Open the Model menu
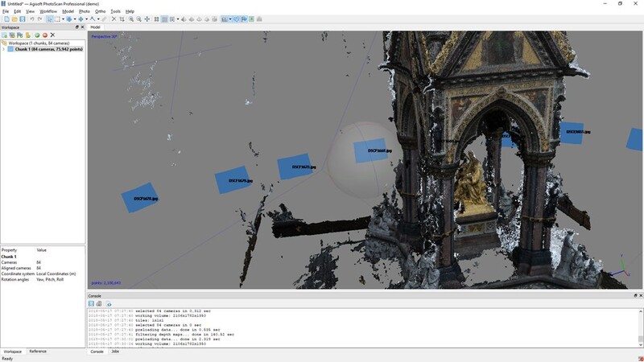Image resolution: width=644 pixels, height=362 pixels. coord(68,11)
